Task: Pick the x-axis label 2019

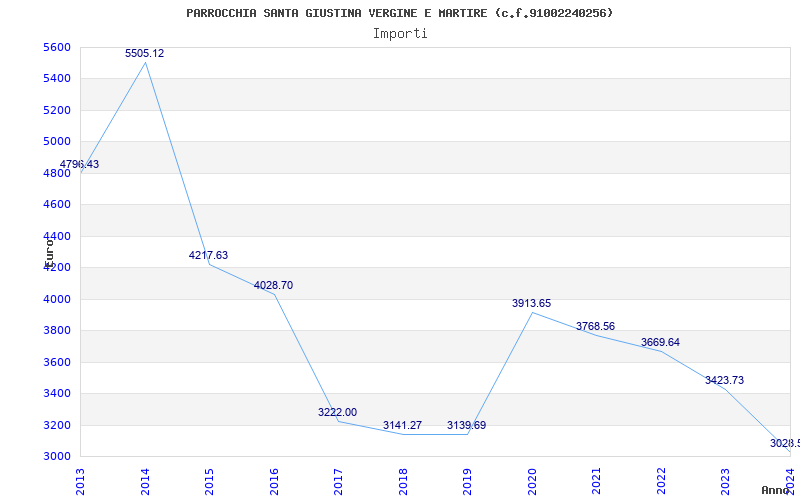Action: (468, 482)
